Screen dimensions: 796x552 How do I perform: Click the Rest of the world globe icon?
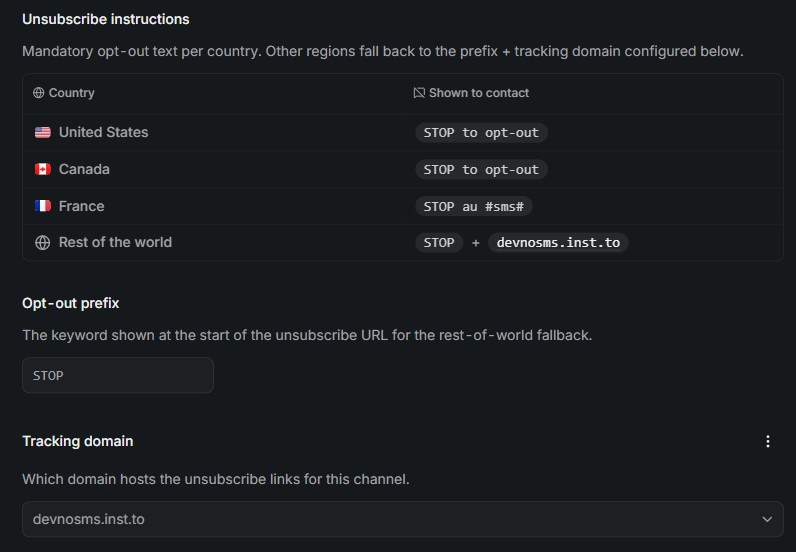click(x=43, y=243)
